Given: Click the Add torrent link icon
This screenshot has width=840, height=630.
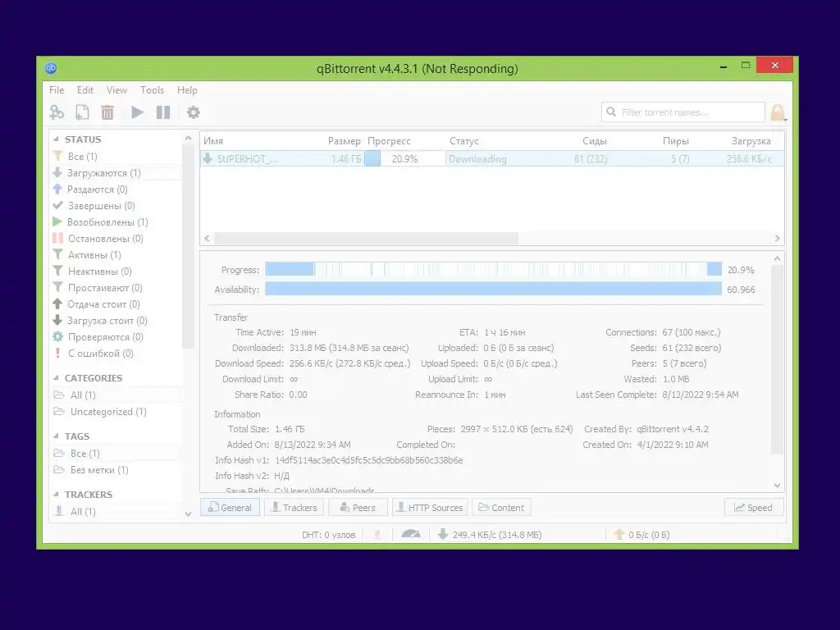Looking at the screenshot, I should point(57,112).
